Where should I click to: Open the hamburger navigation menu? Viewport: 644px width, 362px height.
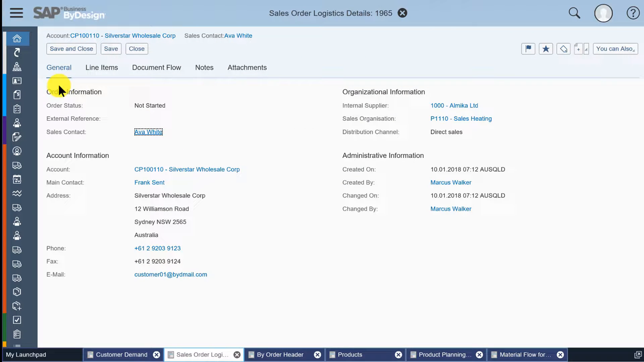tap(16, 13)
